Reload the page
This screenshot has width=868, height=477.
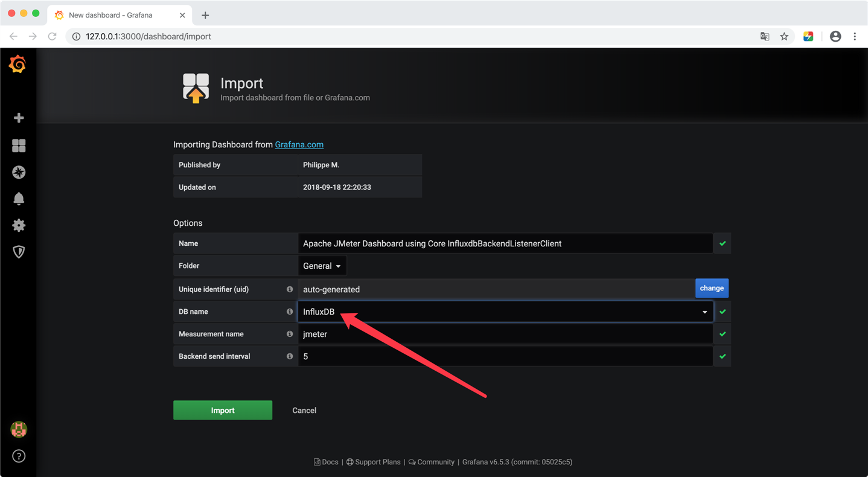[53, 36]
